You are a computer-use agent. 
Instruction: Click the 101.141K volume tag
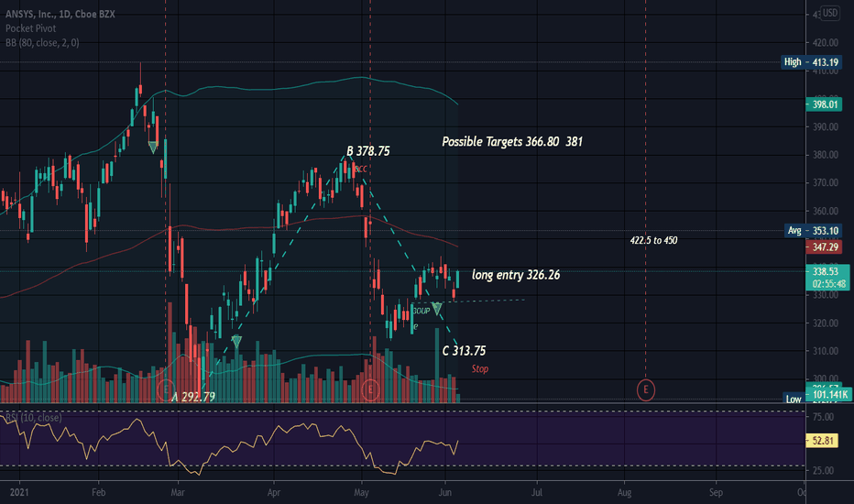click(827, 394)
